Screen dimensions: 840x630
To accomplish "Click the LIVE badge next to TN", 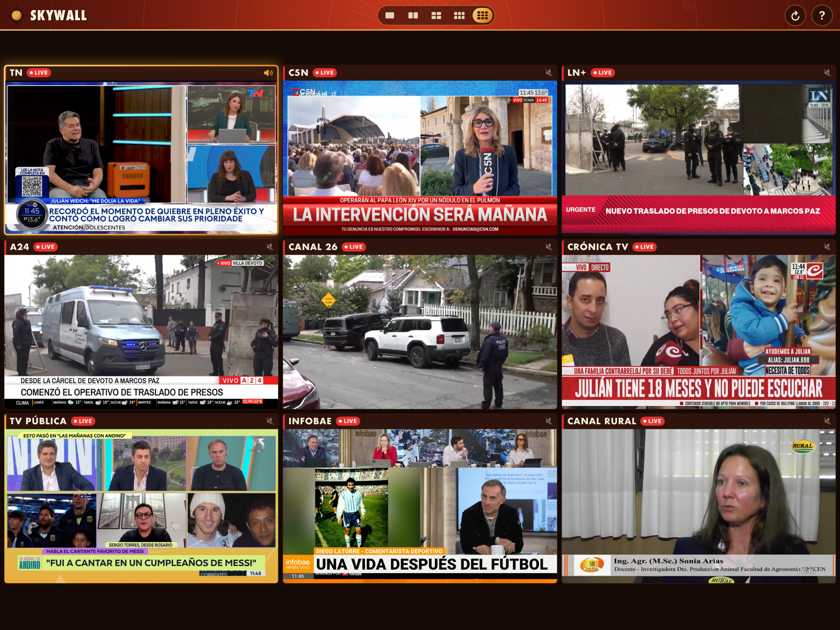I will click(x=39, y=73).
